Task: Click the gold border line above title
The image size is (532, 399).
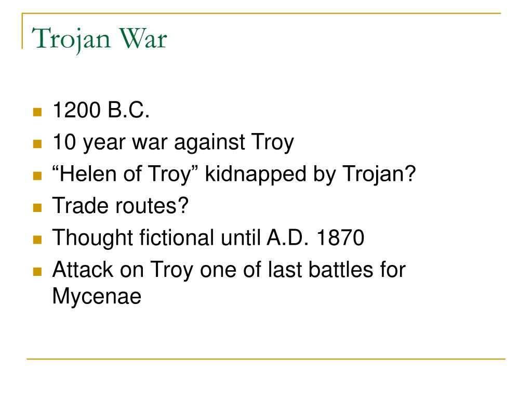Action: tap(262, 13)
